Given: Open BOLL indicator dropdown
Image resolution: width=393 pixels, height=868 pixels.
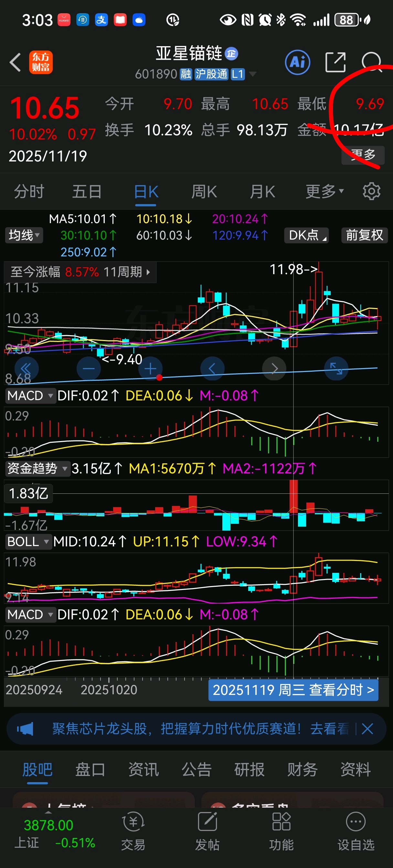Looking at the screenshot, I should click(x=28, y=542).
